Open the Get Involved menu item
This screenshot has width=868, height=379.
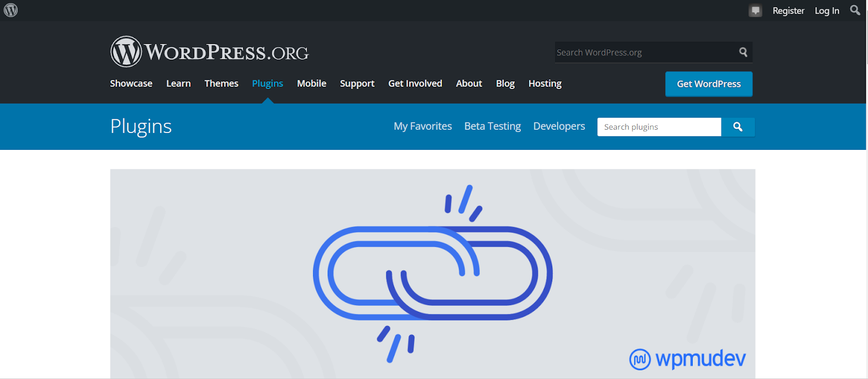coord(416,84)
